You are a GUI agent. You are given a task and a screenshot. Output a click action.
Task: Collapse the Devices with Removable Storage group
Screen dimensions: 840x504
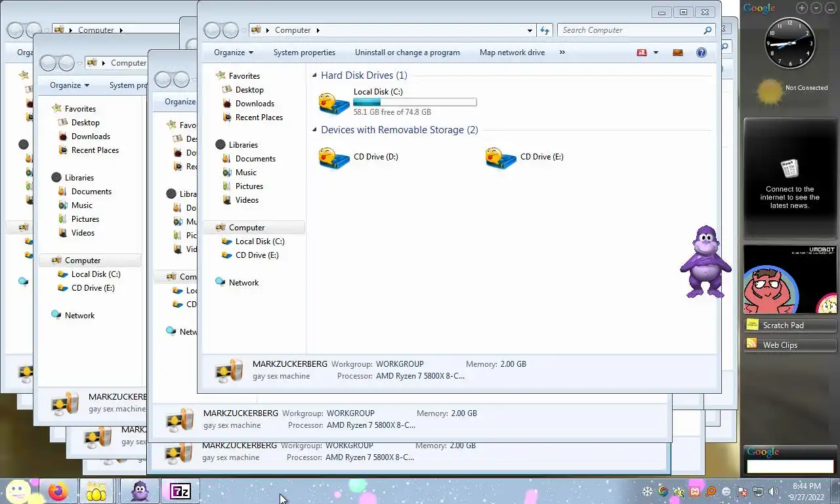315,130
